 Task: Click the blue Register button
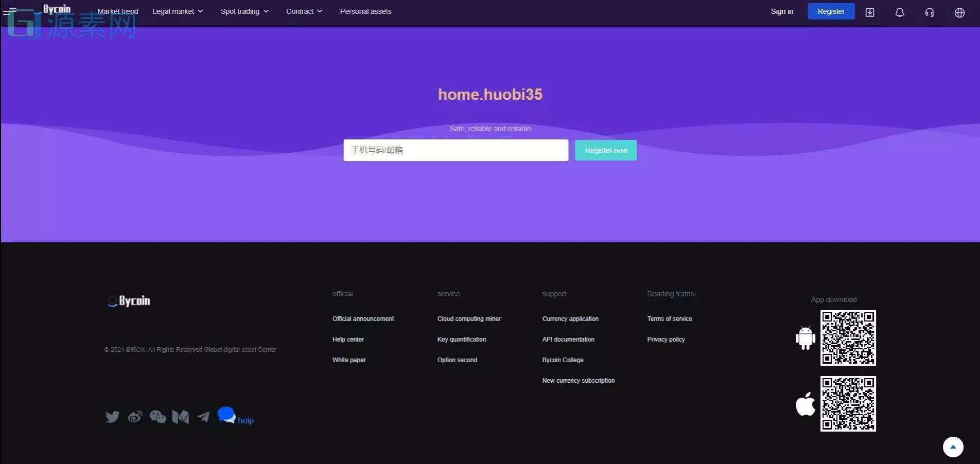[831, 11]
